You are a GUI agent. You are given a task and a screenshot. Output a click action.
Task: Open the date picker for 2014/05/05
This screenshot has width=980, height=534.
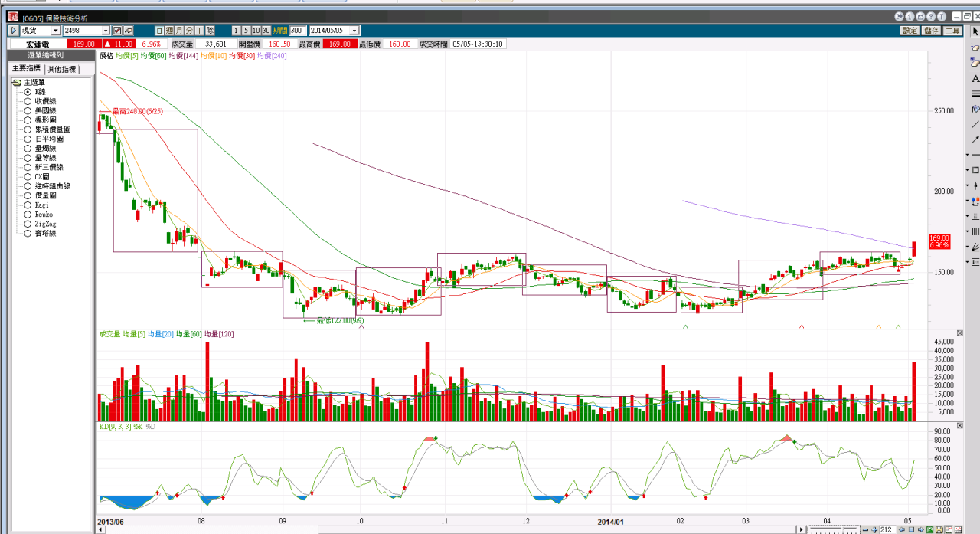pyautogui.click(x=354, y=31)
